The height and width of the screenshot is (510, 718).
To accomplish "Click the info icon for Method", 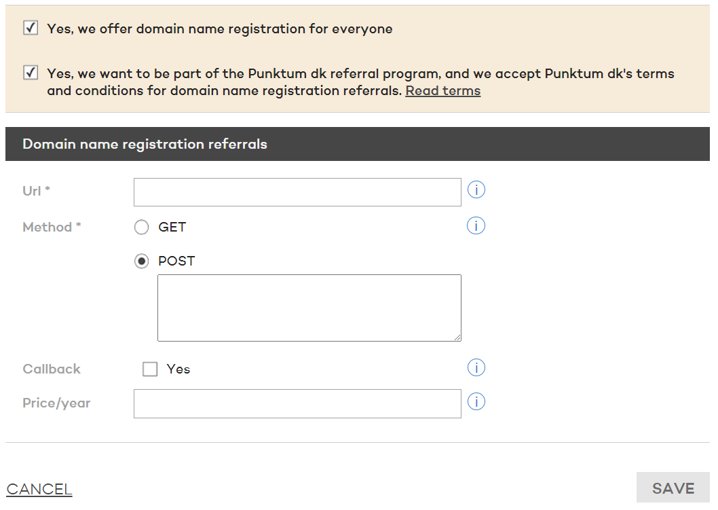I will tap(476, 226).
